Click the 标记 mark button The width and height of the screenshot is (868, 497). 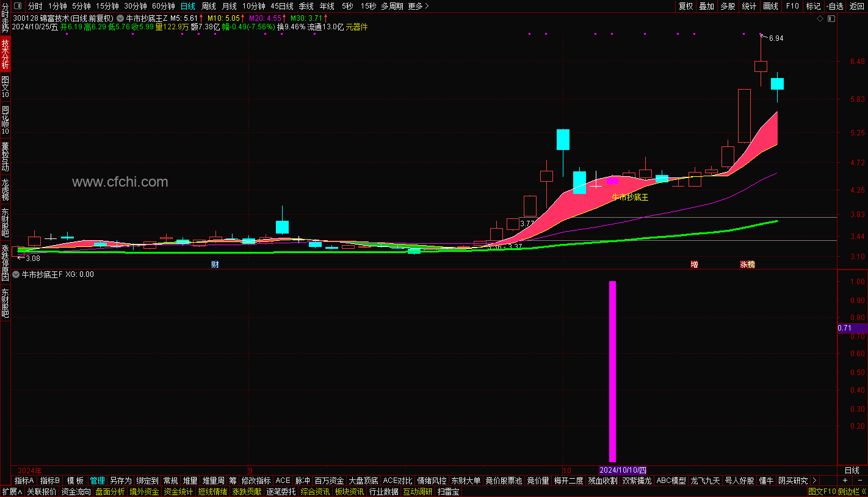pyautogui.click(x=813, y=6)
